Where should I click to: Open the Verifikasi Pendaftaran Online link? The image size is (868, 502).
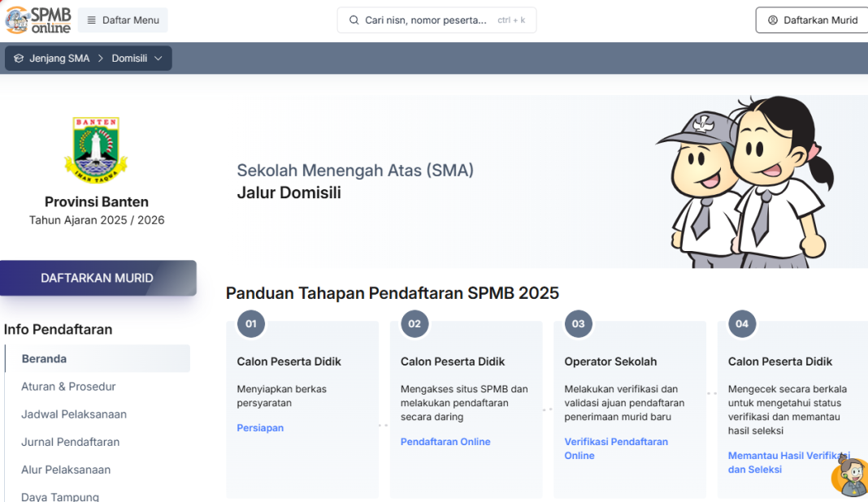pos(616,448)
